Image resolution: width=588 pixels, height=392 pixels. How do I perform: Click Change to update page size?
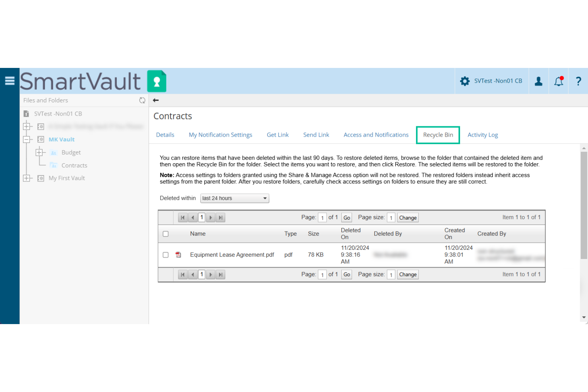click(408, 217)
